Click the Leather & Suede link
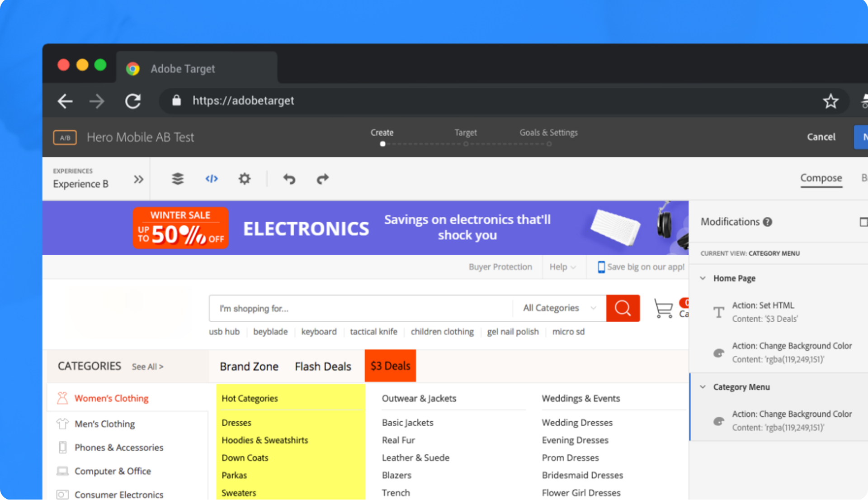 pyautogui.click(x=415, y=458)
